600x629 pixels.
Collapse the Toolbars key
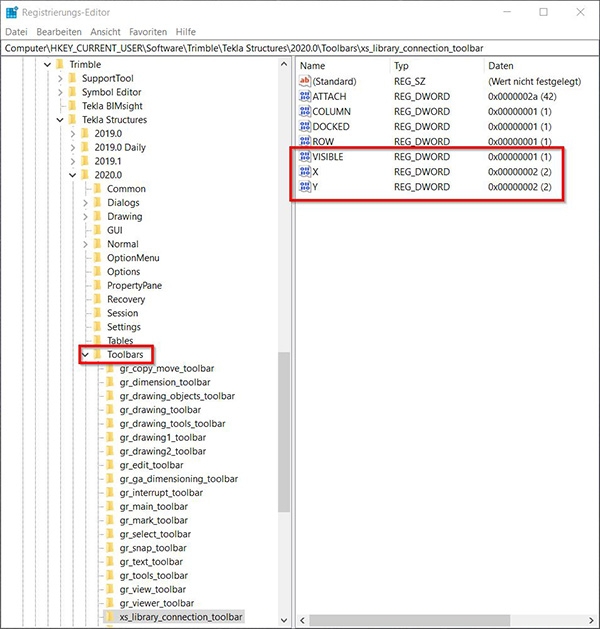tap(85, 354)
